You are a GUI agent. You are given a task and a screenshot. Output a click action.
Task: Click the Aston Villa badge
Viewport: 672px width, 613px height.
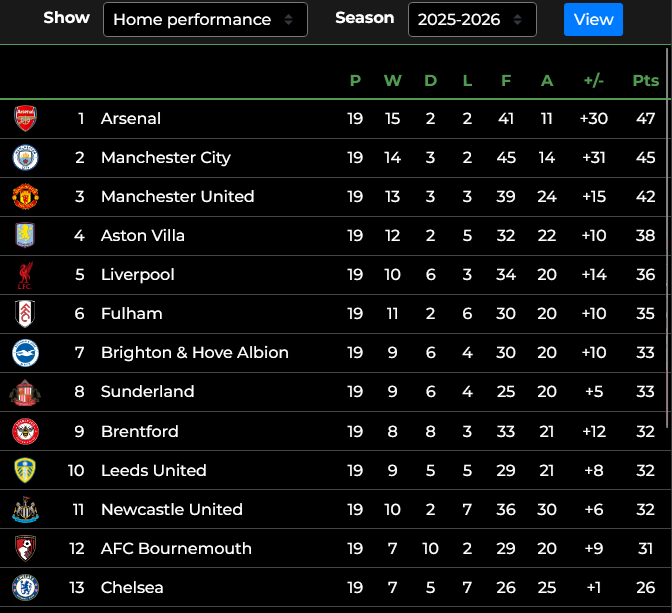pos(25,235)
